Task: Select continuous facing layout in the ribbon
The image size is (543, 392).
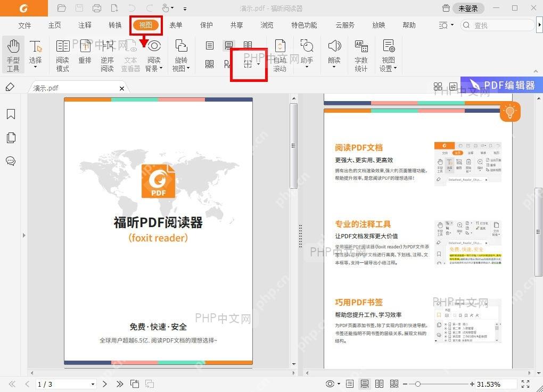Action: pos(210,64)
